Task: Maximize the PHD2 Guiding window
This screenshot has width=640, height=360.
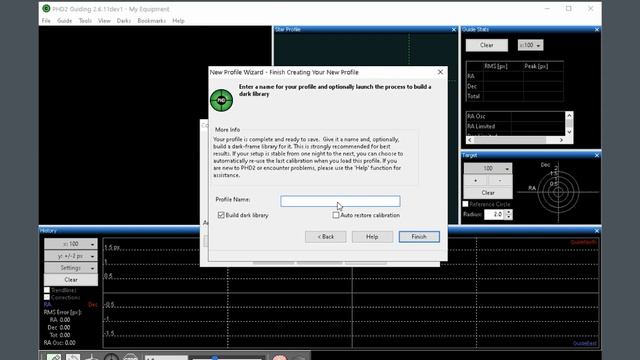Action: tap(569, 9)
